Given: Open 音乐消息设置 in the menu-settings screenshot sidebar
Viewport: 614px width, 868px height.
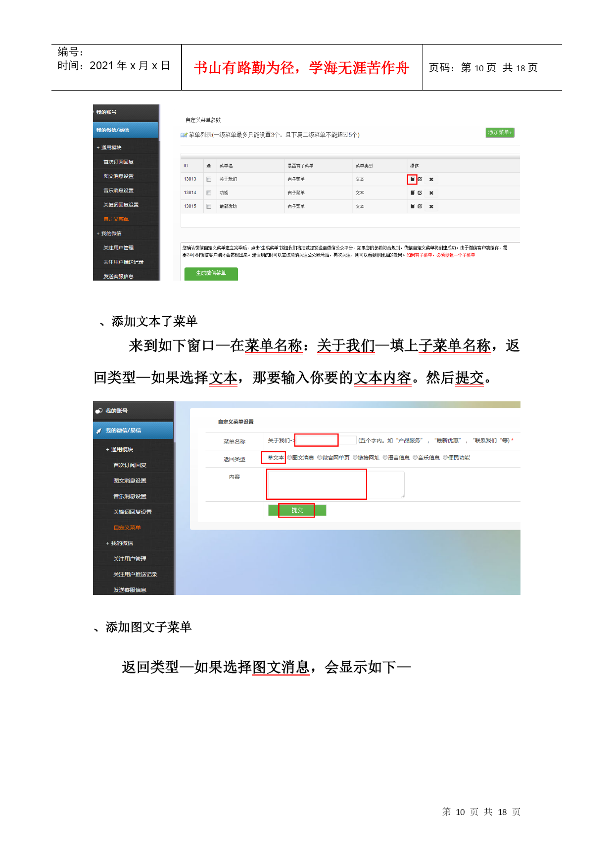Looking at the screenshot, I should pyautogui.click(x=130, y=496).
